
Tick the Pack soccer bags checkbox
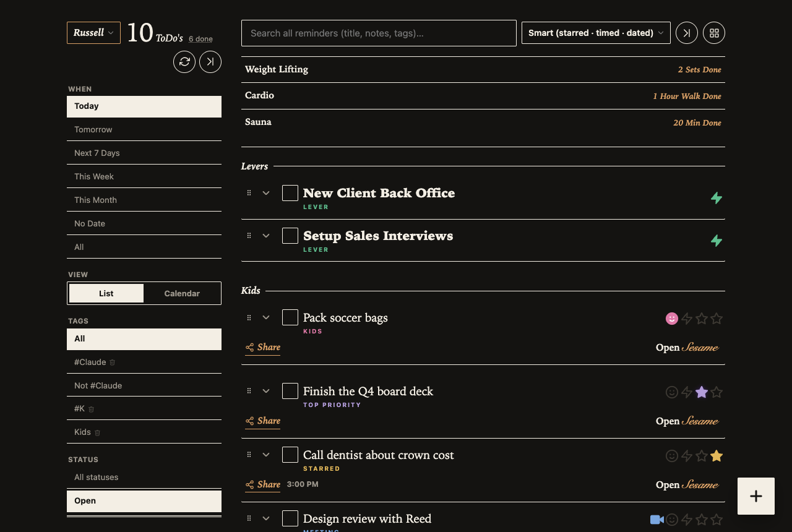tap(290, 317)
